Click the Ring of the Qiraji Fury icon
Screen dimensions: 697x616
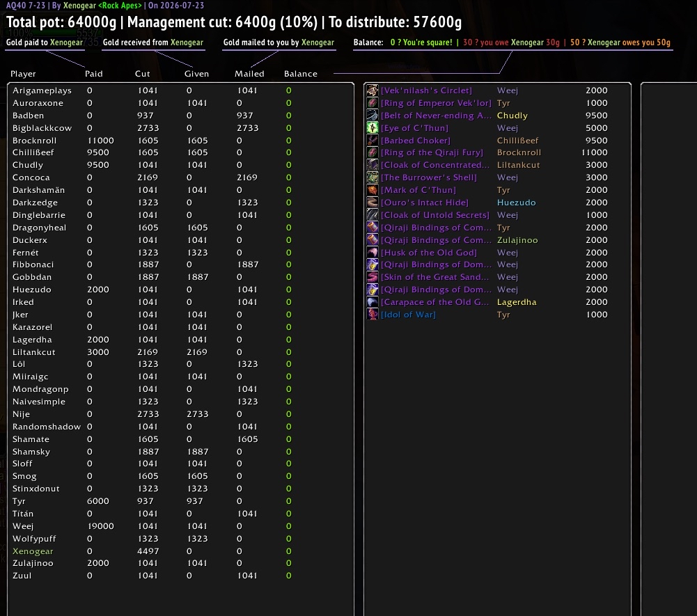click(372, 152)
